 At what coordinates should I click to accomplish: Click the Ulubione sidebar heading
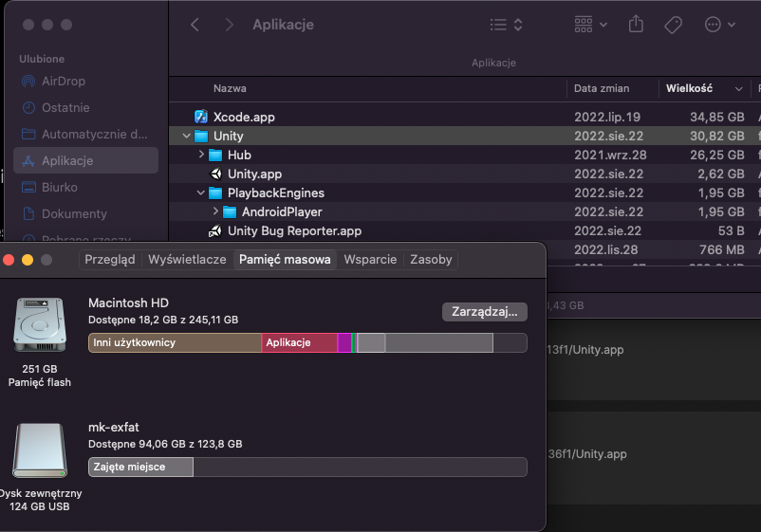42,59
